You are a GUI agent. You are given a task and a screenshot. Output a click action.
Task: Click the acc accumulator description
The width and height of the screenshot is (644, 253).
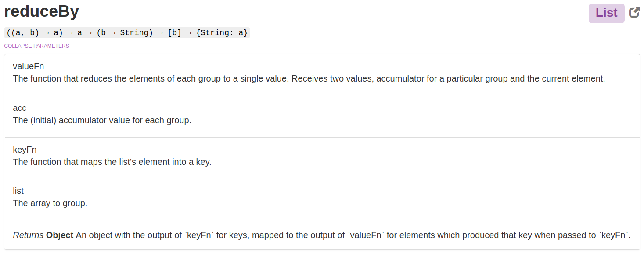(101, 120)
